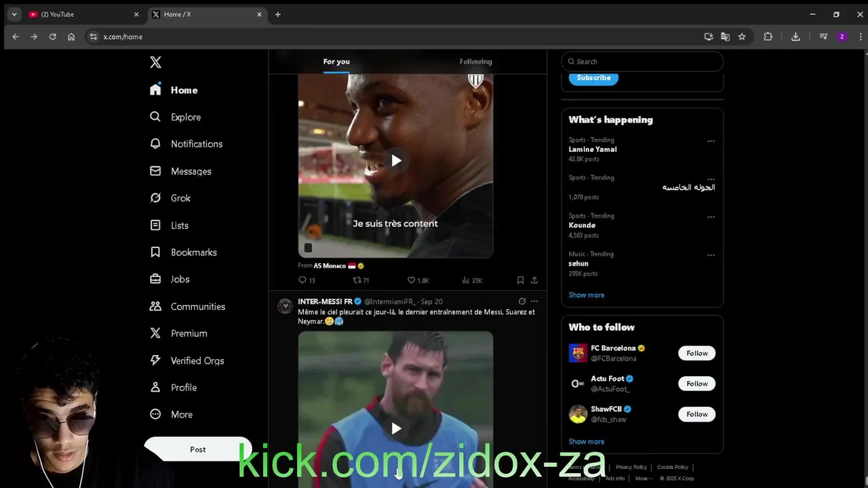Follow ShawFCB
The width and height of the screenshot is (868, 488).
click(696, 414)
